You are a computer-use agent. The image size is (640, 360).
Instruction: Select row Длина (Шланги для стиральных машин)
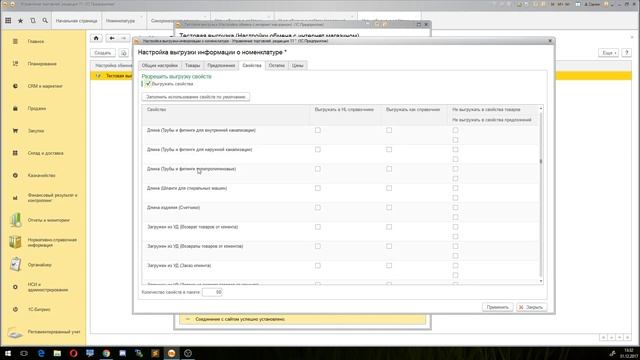(x=340, y=193)
